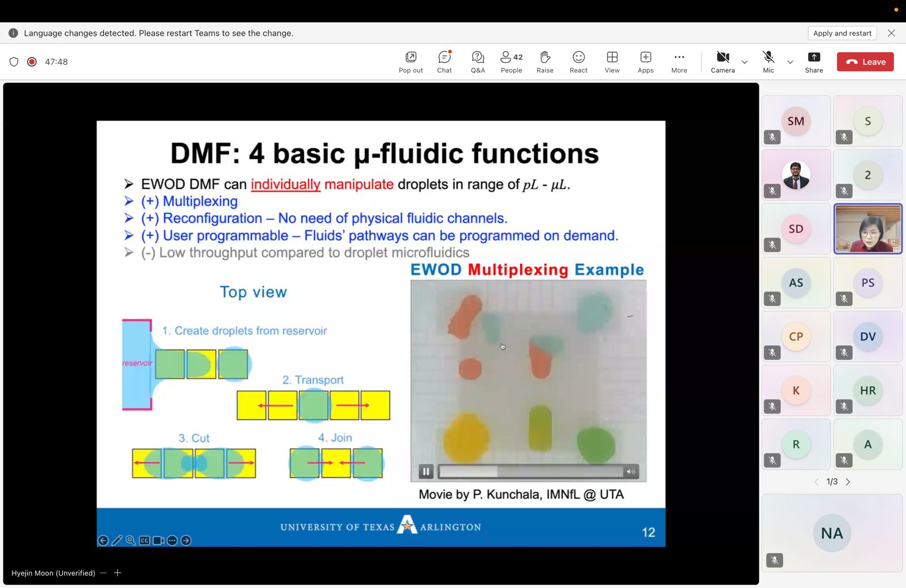This screenshot has width=906, height=588.
Task: Toggle slide closed captions CC icon
Action: [144, 540]
